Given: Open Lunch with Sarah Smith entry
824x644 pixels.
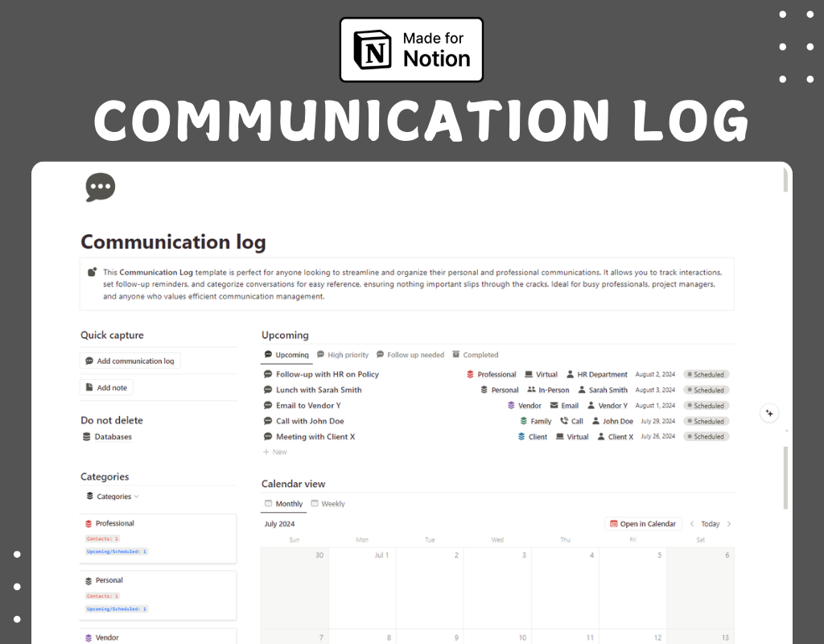Looking at the screenshot, I should pos(319,390).
